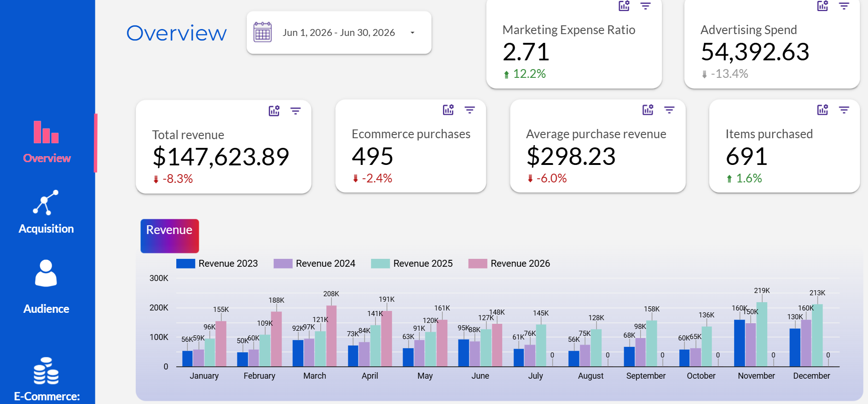Click the Revenue 2023 legend label
This screenshot has width=868, height=404.
click(228, 263)
